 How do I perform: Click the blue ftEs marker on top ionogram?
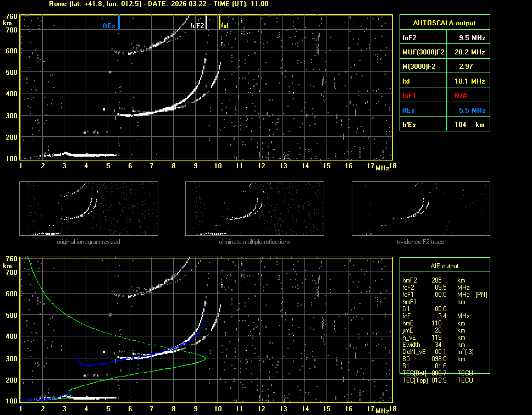pos(119,23)
